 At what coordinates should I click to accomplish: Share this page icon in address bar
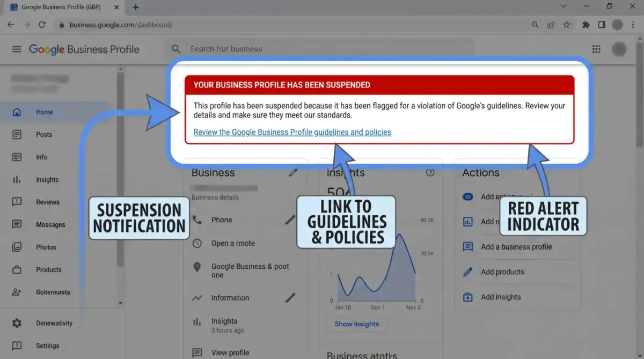551,25
